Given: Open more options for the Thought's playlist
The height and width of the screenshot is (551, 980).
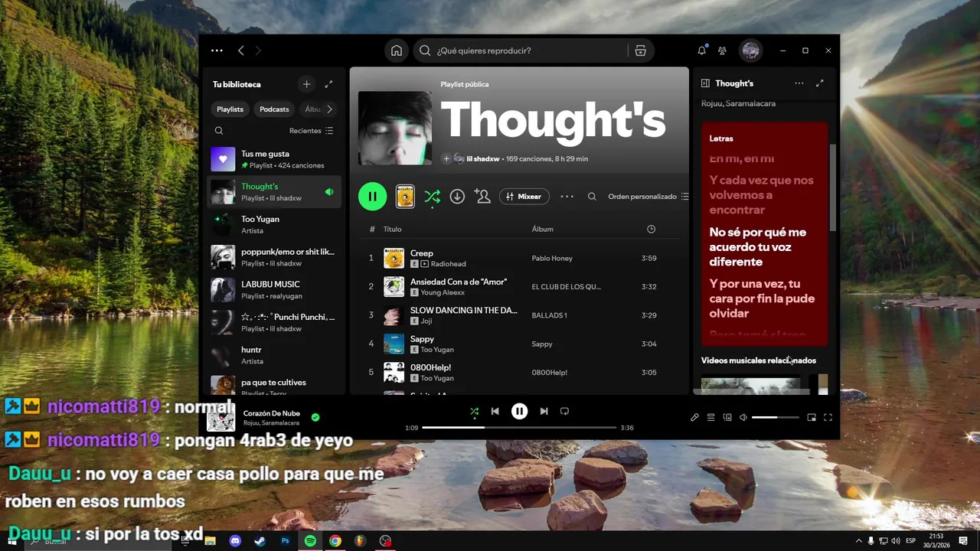Looking at the screenshot, I should click(567, 197).
